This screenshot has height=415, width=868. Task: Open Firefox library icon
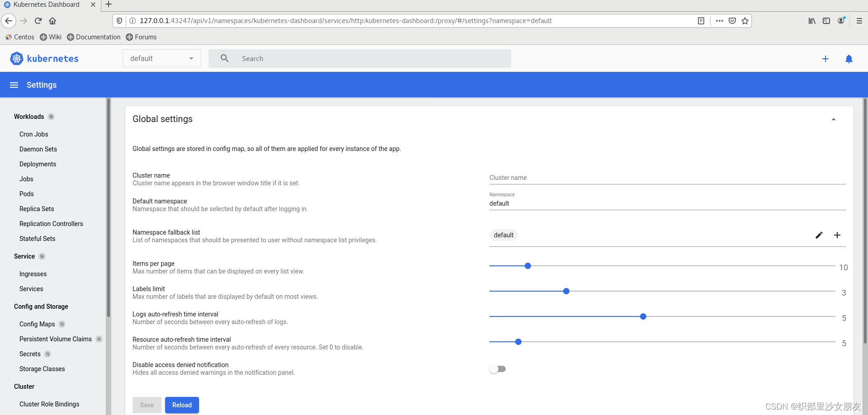(x=812, y=21)
